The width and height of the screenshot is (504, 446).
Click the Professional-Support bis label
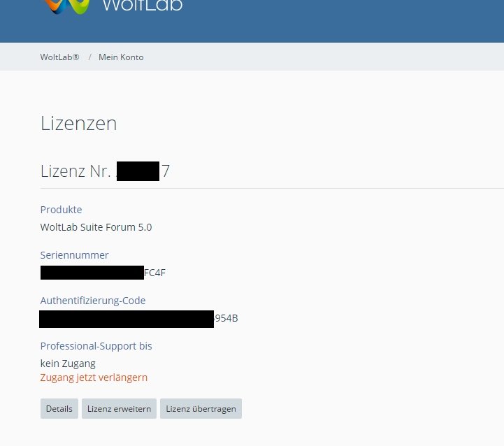point(96,346)
